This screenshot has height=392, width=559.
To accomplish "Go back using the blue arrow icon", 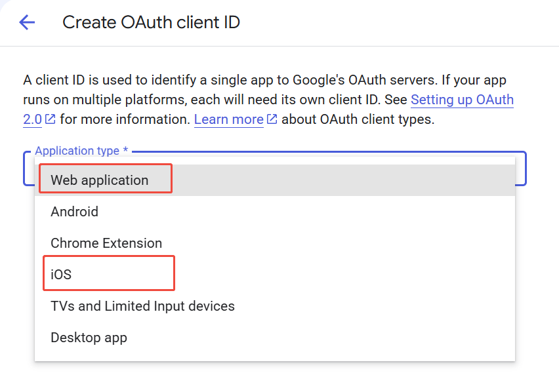I will (27, 22).
